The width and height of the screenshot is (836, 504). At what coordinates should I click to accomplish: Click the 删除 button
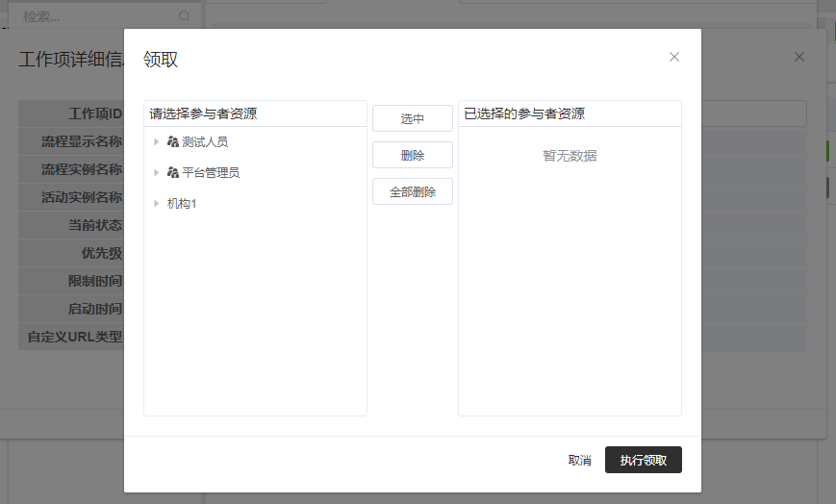(413, 155)
